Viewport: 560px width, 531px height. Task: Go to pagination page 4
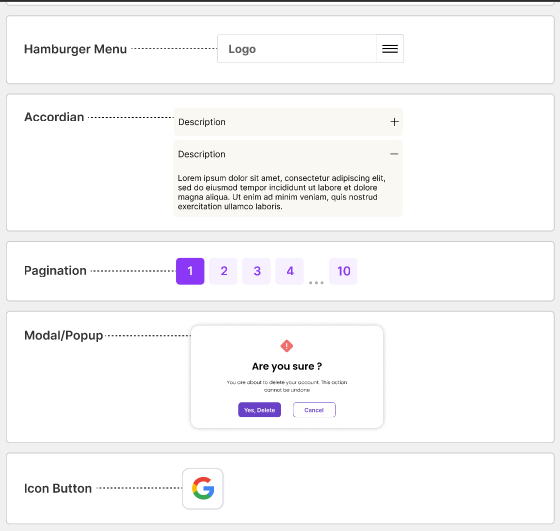pyautogui.click(x=290, y=271)
